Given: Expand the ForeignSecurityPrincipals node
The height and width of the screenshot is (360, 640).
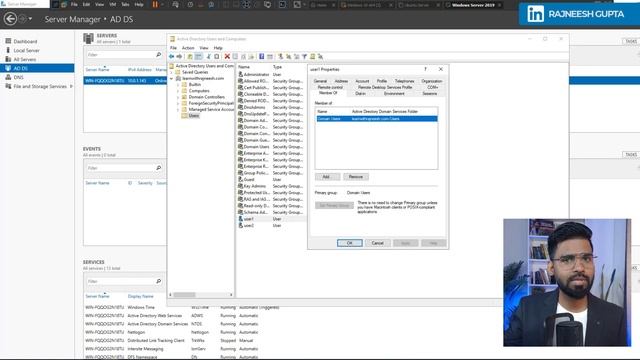Looking at the screenshot, I should click(178, 103).
